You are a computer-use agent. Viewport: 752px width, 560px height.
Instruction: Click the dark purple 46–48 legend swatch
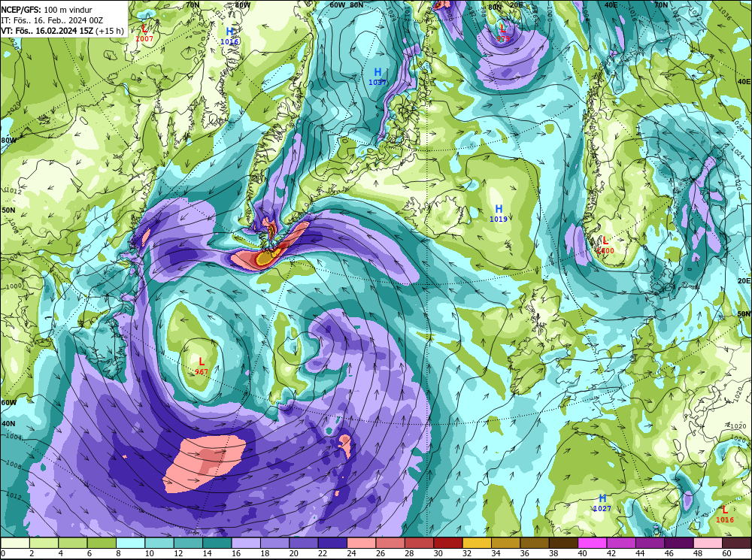click(x=679, y=543)
